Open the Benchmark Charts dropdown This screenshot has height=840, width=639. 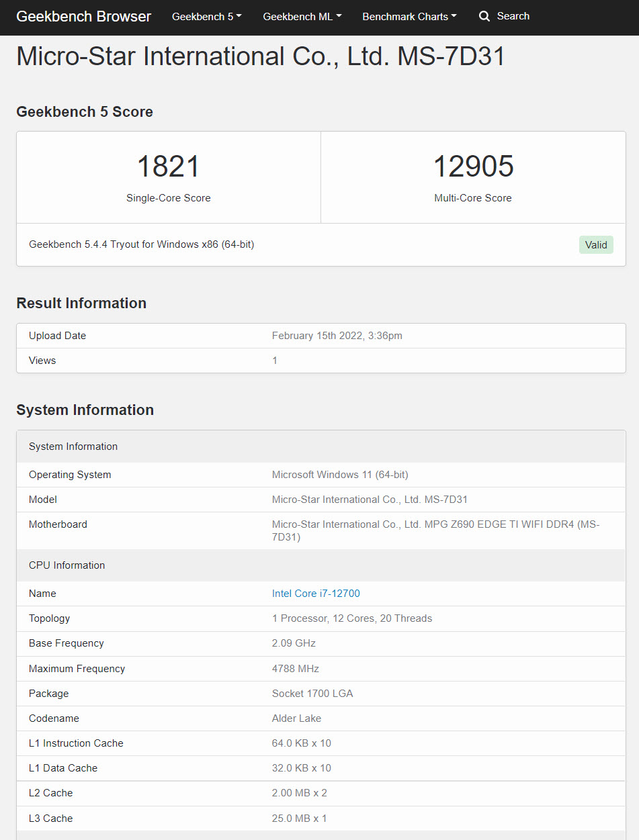(x=409, y=17)
